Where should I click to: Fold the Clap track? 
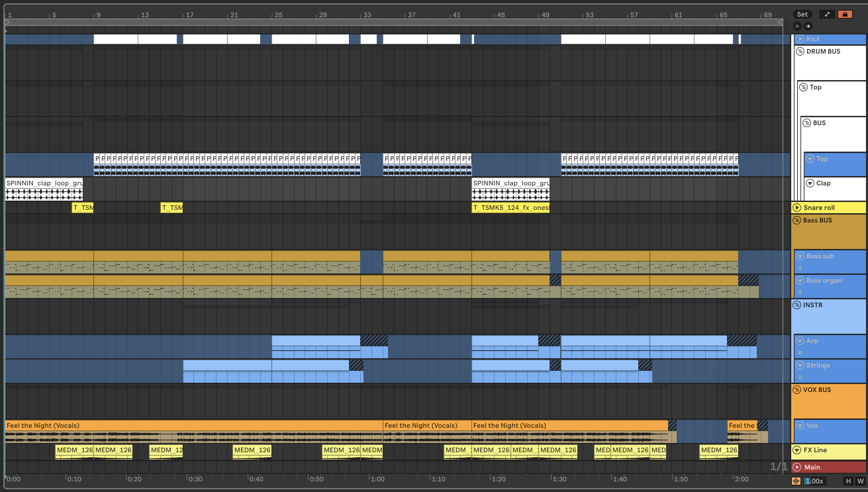pos(810,183)
